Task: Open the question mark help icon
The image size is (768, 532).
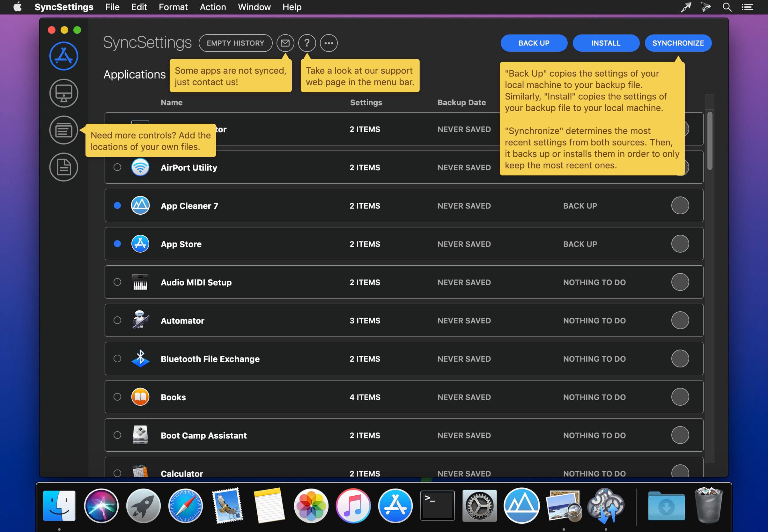Action: (307, 43)
